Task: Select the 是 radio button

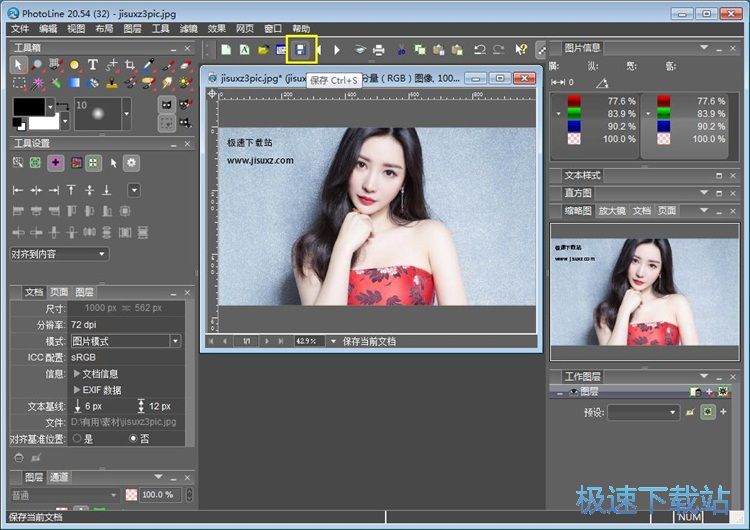Action: 76,438
